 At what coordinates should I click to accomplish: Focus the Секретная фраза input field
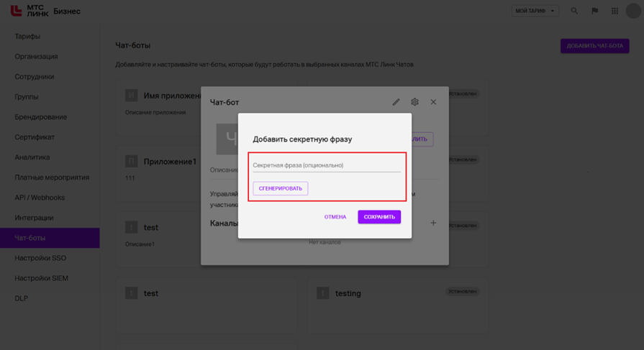pos(327,165)
